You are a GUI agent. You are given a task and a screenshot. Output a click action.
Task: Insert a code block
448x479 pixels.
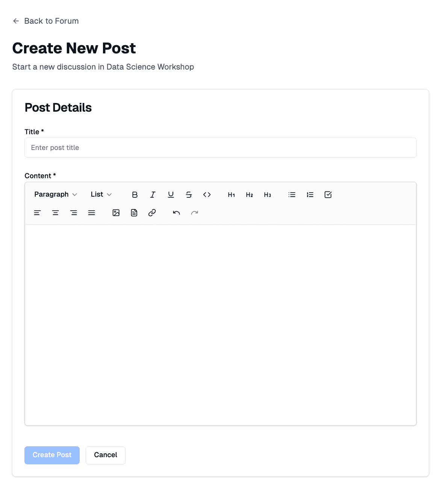pyautogui.click(x=207, y=194)
